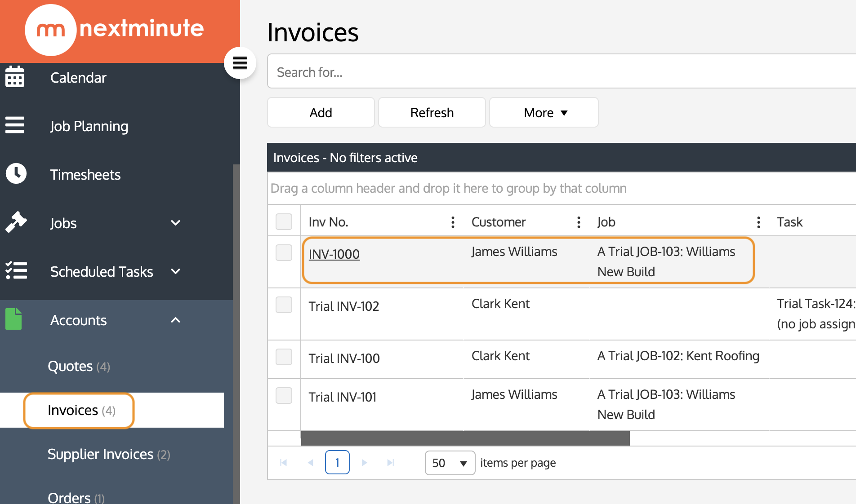Click the horizontal table scrollbar
This screenshot has width=856, height=504.
pos(465,438)
